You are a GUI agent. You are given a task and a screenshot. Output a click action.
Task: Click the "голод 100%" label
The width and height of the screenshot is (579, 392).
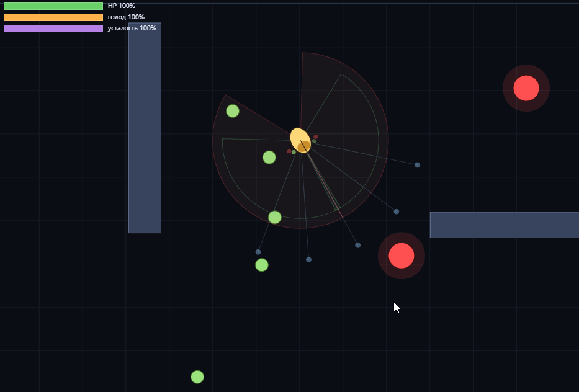(126, 17)
